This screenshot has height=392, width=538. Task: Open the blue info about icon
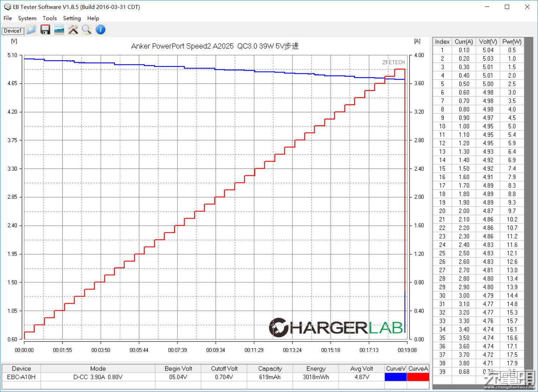click(100, 30)
